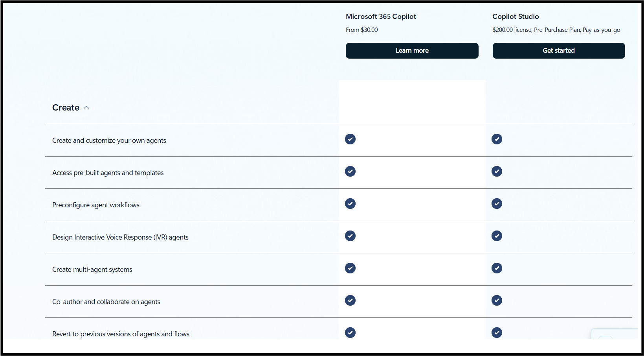644x356 pixels.
Task: Click 'Access pre-built agents and templates' text
Action: (x=108, y=173)
